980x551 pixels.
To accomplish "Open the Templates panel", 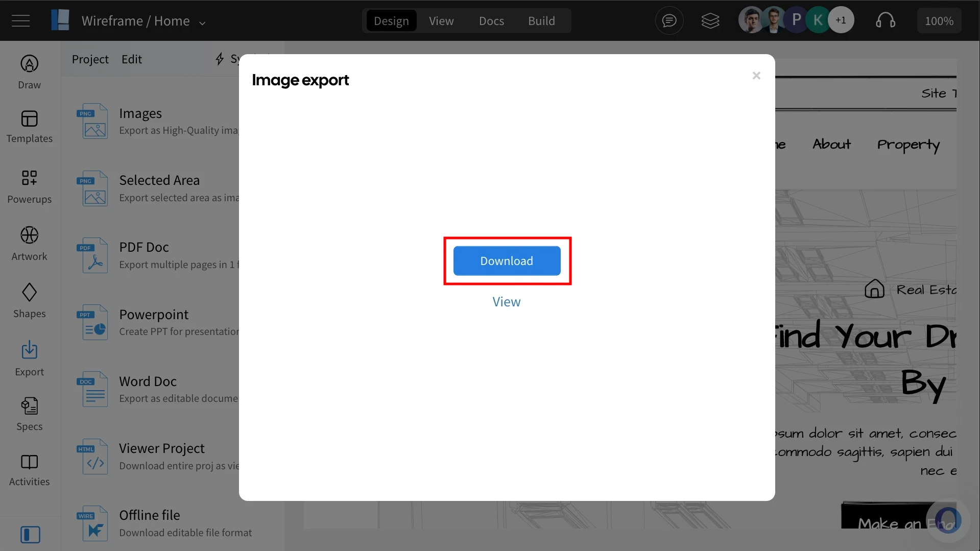I will click(29, 128).
